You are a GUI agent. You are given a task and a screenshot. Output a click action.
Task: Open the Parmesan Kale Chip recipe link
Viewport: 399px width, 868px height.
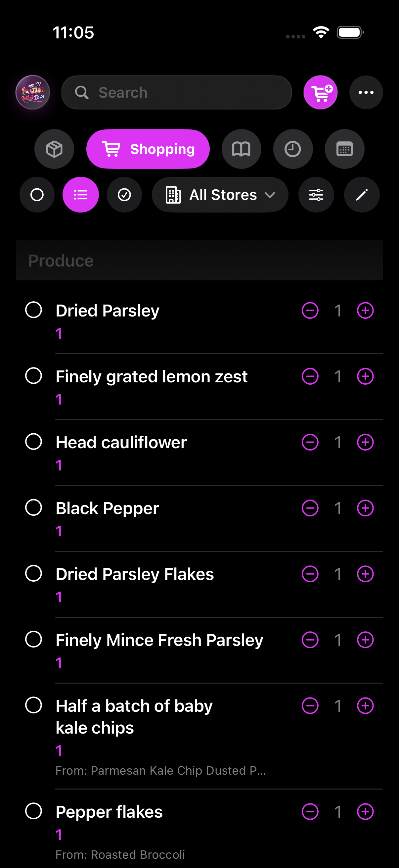coord(161,770)
